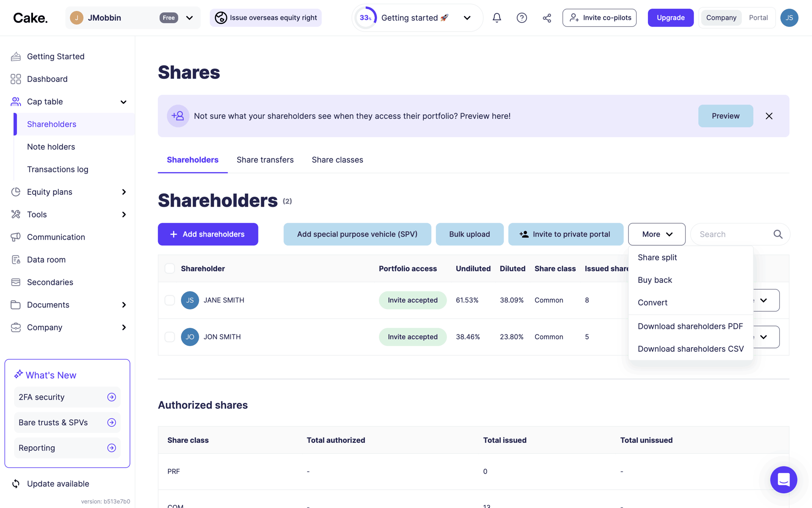Click the search magnifier icon
The image size is (812, 508).
pyautogui.click(x=778, y=234)
